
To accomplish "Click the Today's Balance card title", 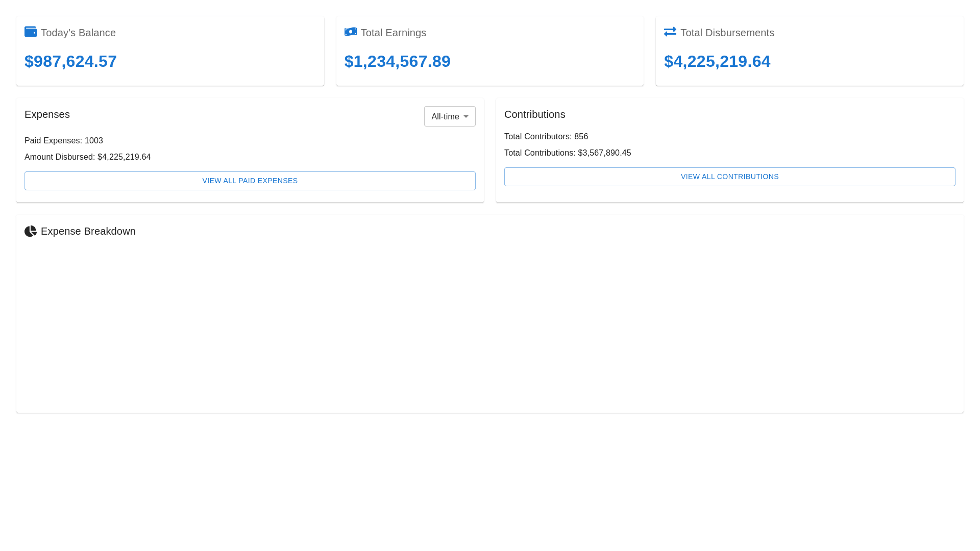I will coord(78,33).
